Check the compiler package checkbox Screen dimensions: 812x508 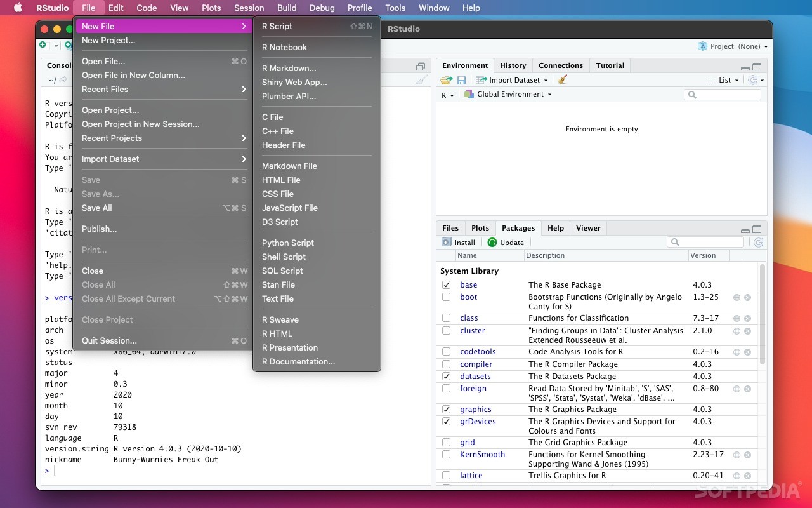447,364
